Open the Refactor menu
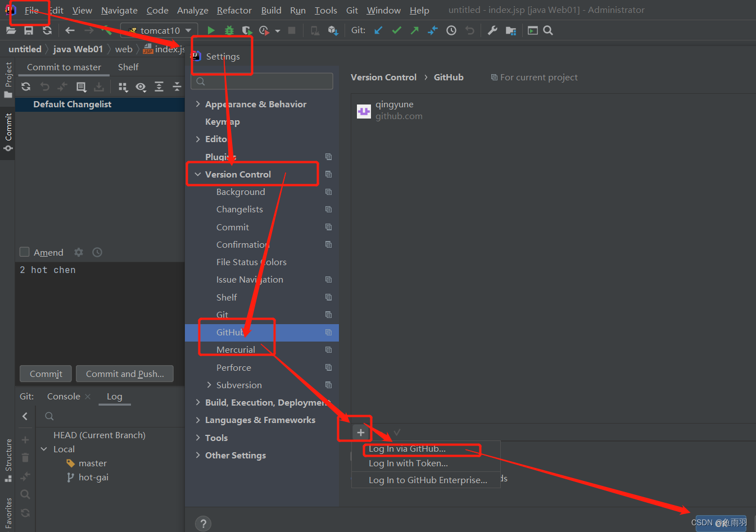The height and width of the screenshot is (532, 756). point(234,10)
